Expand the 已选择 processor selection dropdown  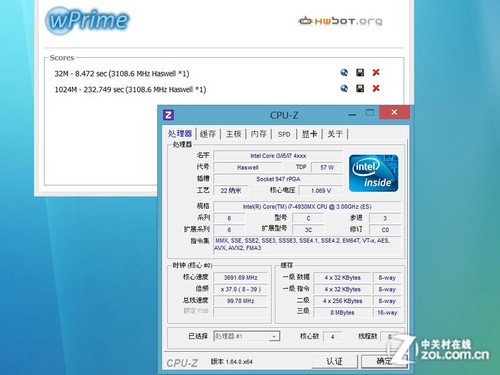click(x=246, y=336)
